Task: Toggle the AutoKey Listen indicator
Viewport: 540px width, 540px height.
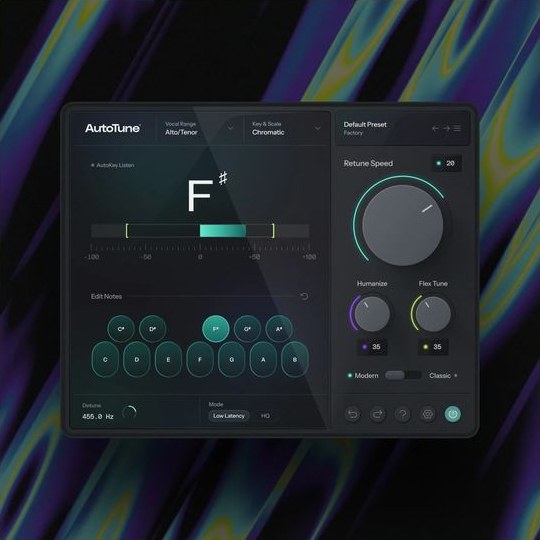Action: [112, 165]
